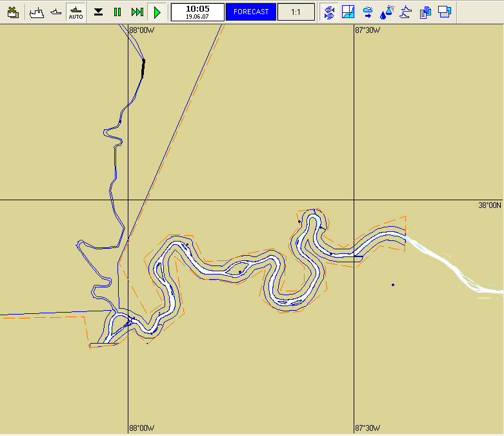
Task: Open the oil drop chemical properties icon
Action: pos(387,12)
